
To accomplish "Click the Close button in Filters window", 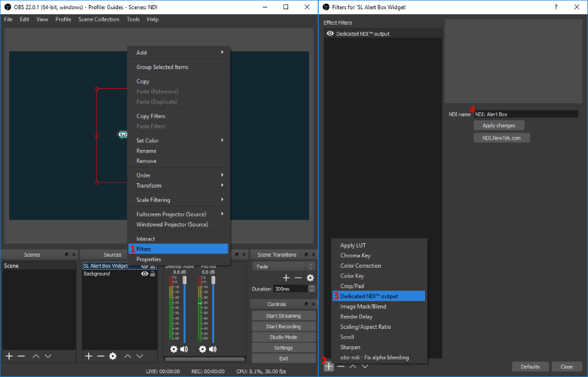I will (x=566, y=367).
